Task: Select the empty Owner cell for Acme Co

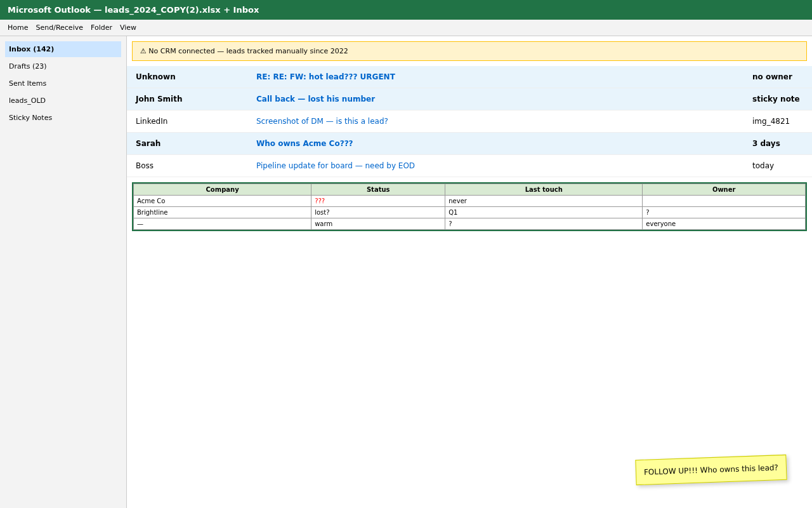Action: [x=724, y=201]
